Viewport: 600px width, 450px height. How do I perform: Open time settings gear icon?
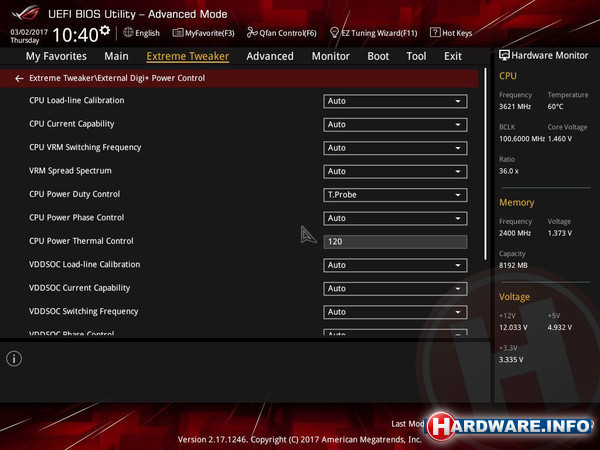coord(105,30)
